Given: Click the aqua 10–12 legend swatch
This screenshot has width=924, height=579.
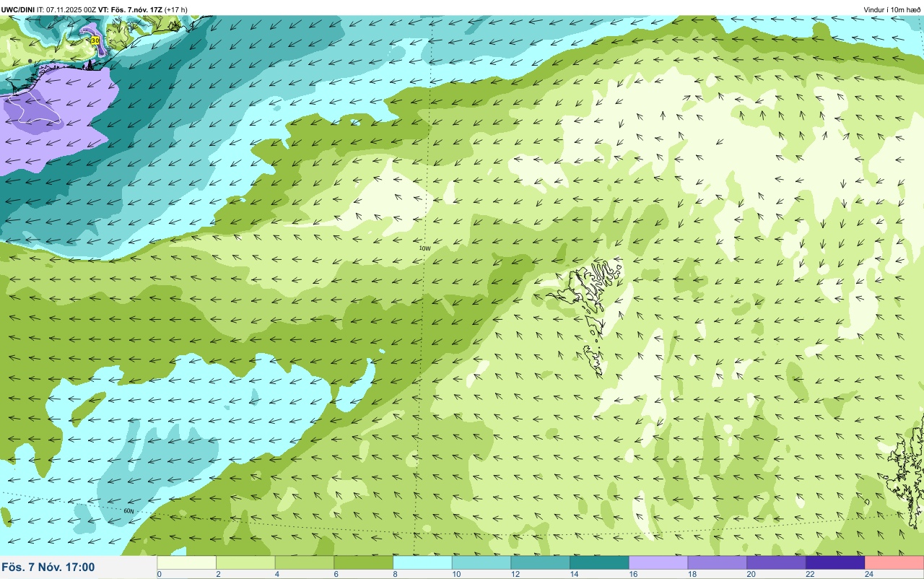Looking at the screenshot, I should [x=481, y=562].
